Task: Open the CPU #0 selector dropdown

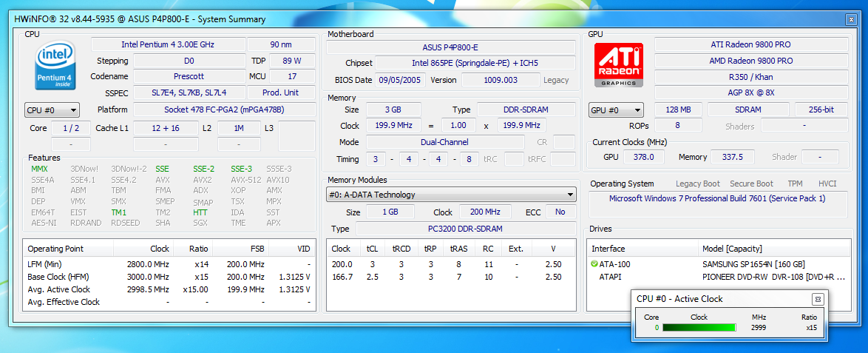Action: point(52,110)
